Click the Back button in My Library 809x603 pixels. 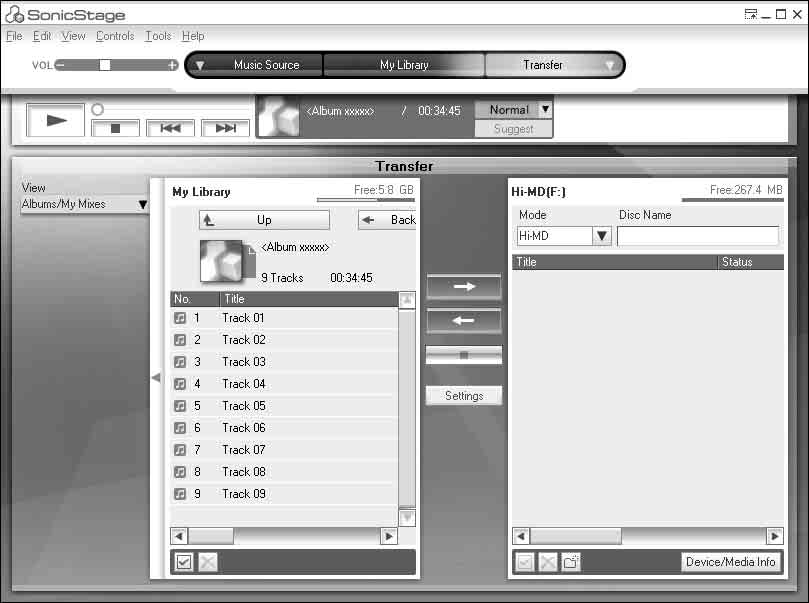(x=387, y=220)
